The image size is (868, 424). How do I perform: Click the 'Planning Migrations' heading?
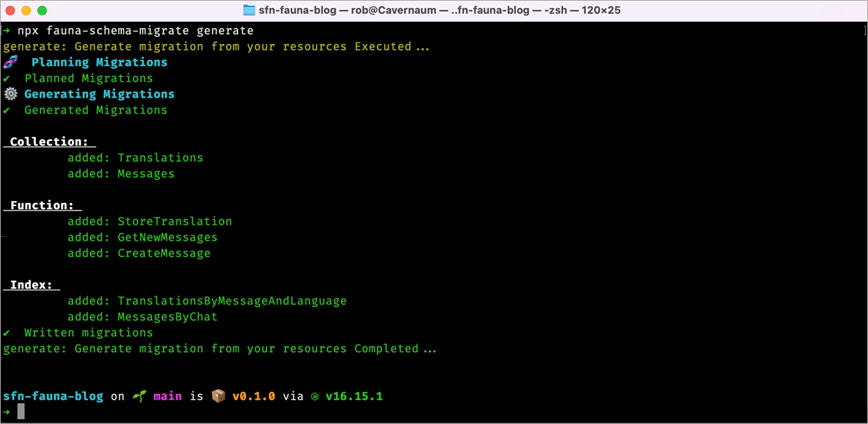tap(100, 62)
